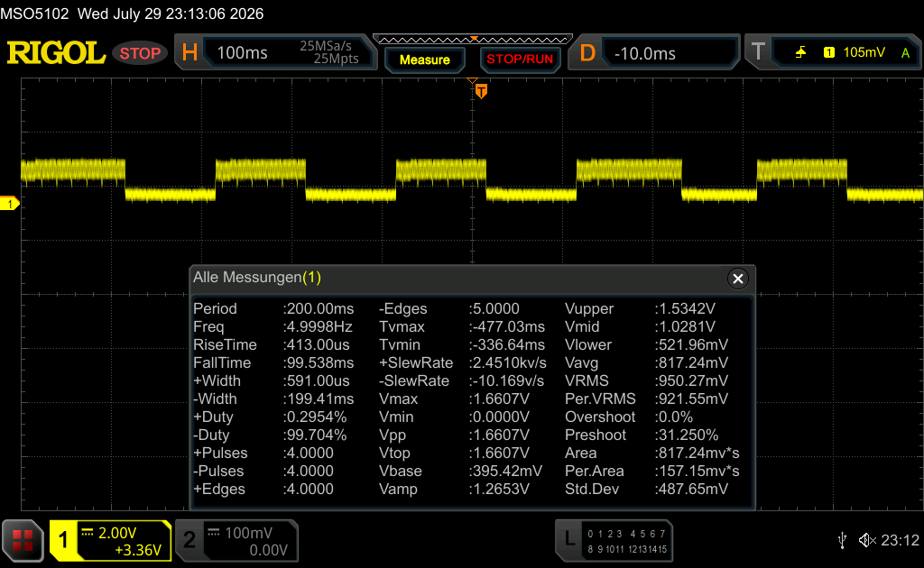The height and width of the screenshot is (568, 924).
Task: Select the +SlewRate 2.4510kv/s value
Action: pos(508,362)
